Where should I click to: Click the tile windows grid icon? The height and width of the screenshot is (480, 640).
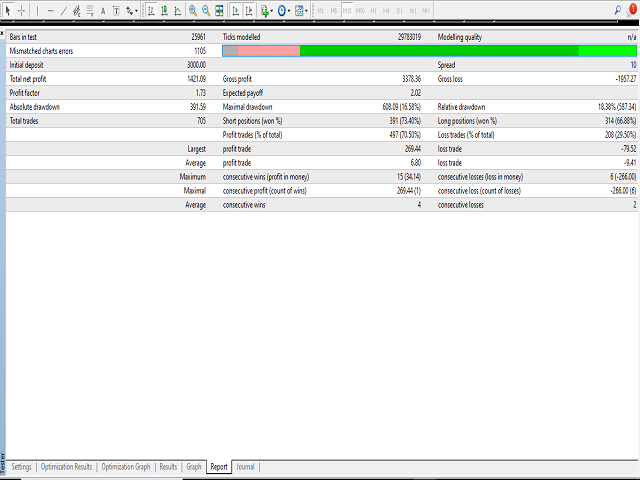click(219, 11)
